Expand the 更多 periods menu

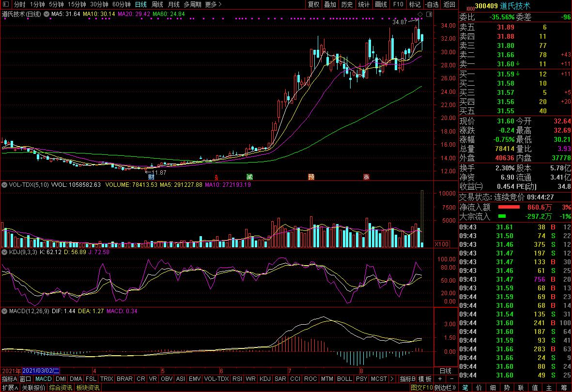213,4
